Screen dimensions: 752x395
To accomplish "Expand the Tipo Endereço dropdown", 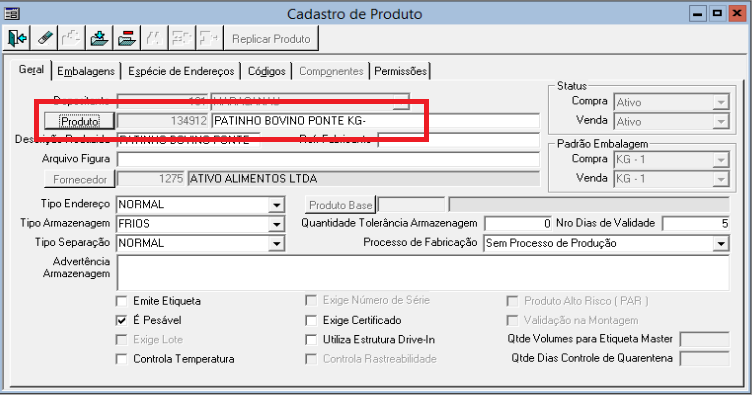I will point(277,205).
